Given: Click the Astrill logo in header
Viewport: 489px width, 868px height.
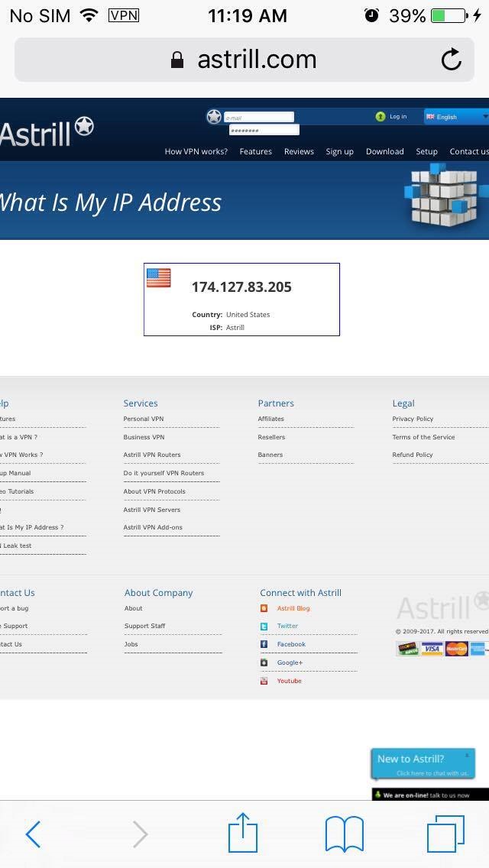Looking at the screenshot, I should point(47,131).
